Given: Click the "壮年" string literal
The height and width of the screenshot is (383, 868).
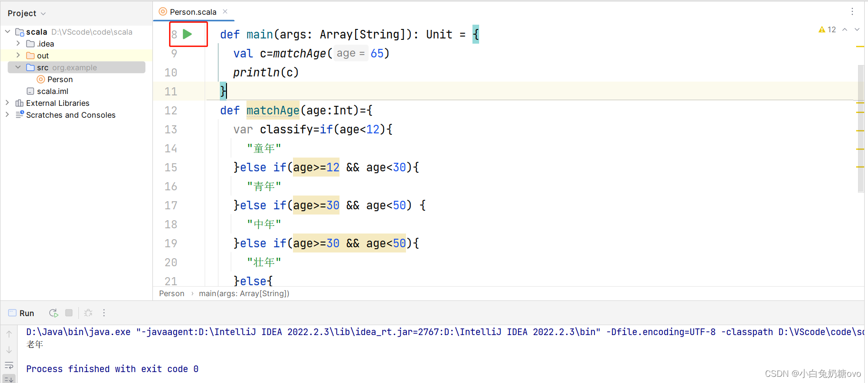Looking at the screenshot, I should 264,262.
